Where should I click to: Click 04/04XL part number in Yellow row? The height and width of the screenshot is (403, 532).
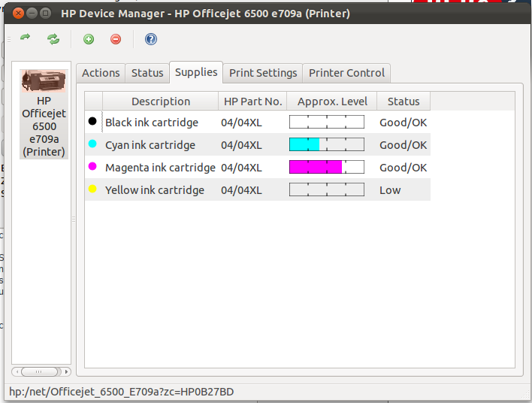241,190
